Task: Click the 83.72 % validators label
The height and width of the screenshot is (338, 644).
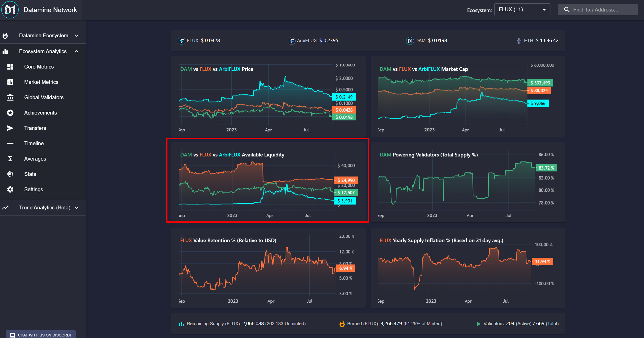Action: click(x=546, y=168)
